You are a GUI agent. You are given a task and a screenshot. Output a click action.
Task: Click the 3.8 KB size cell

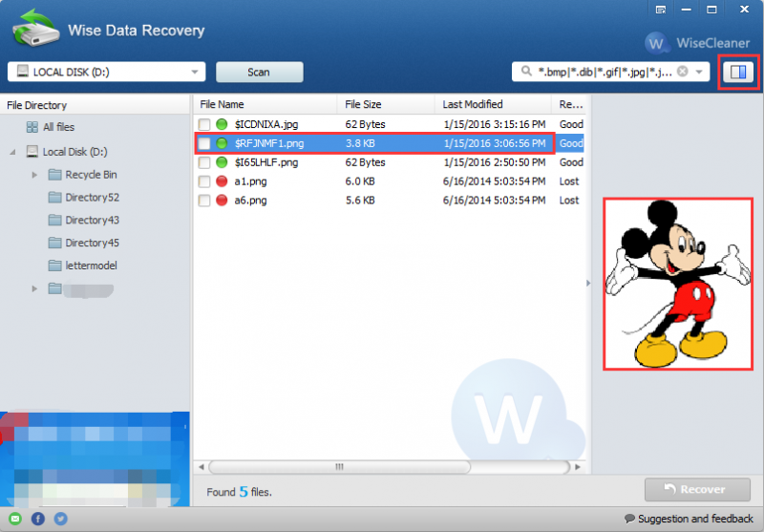tap(360, 143)
